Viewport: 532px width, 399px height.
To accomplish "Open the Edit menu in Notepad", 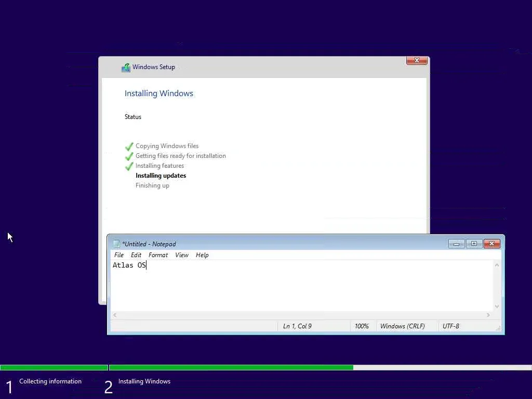I will click(136, 255).
